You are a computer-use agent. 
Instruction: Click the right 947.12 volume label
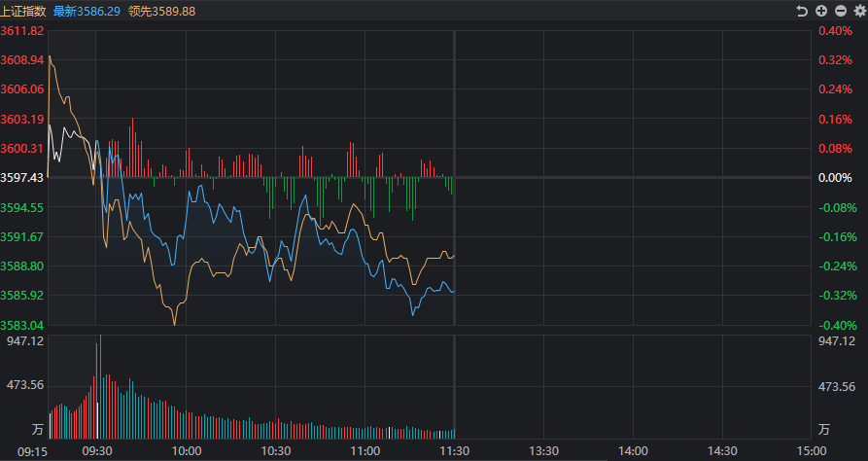(837, 341)
